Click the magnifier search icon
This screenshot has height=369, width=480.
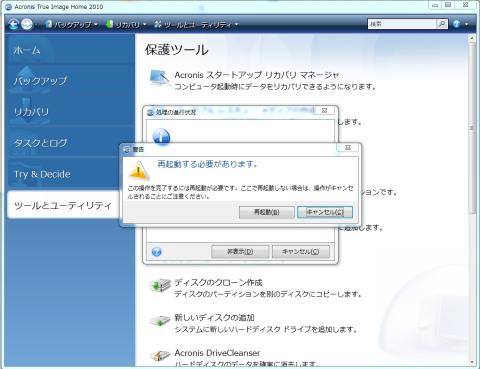pyautogui.click(x=442, y=24)
